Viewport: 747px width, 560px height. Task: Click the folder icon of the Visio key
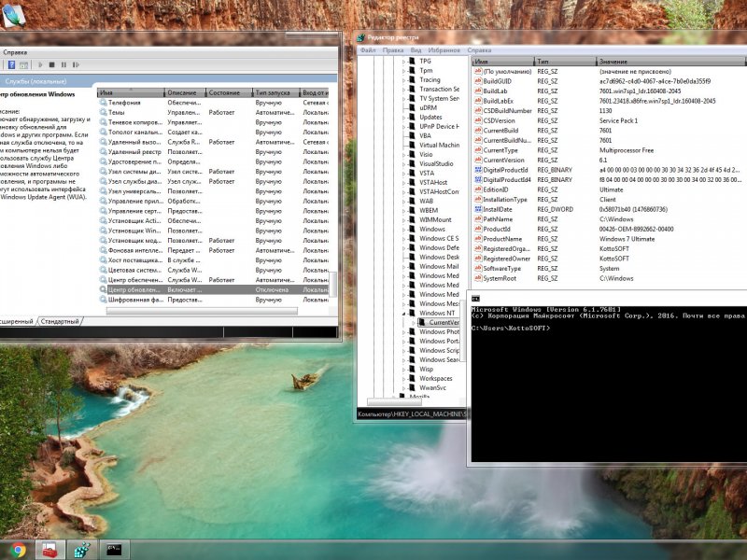[413, 154]
